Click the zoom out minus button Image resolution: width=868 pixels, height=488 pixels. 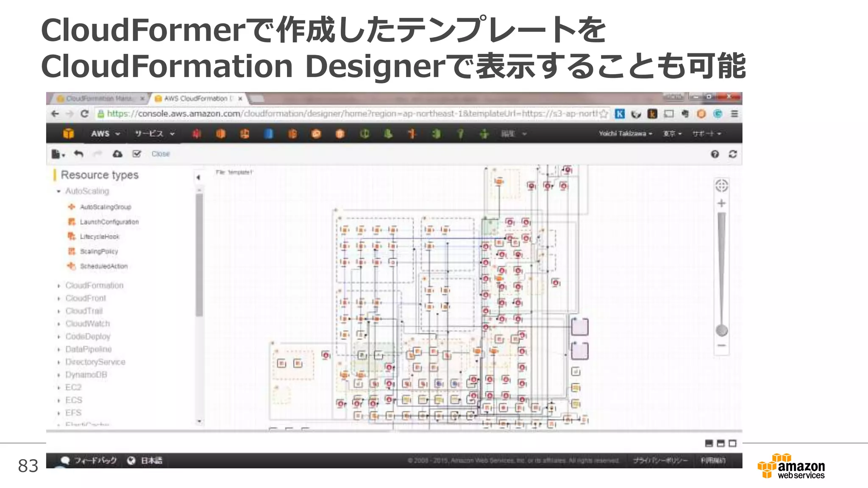(x=721, y=346)
